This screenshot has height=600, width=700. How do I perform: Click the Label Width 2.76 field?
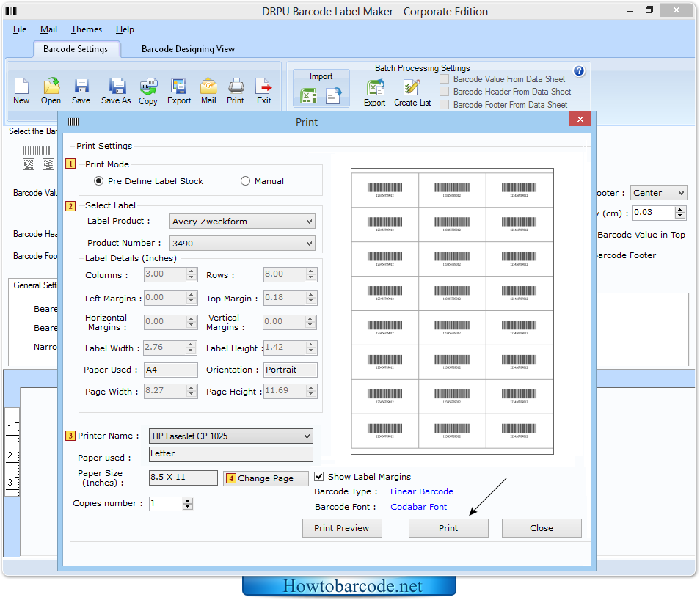click(x=165, y=348)
